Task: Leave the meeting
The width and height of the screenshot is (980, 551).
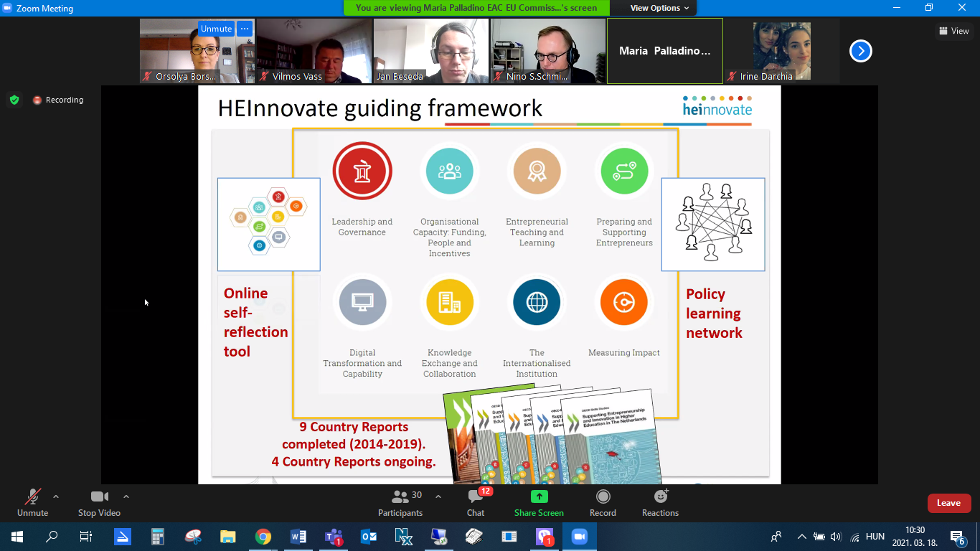Action: (948, 503)
